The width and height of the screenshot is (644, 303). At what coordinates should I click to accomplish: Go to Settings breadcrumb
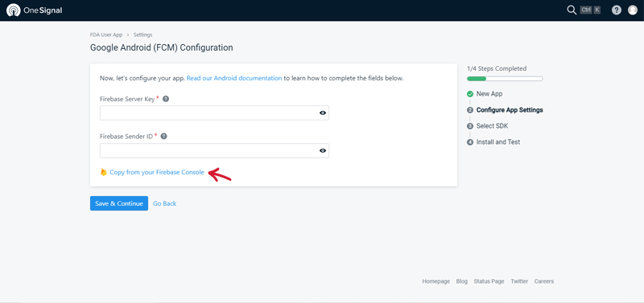click(x=142, y=35)
